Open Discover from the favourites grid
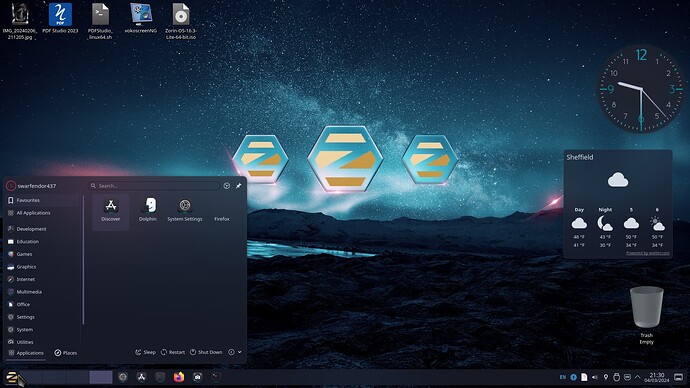 point(110,211)
